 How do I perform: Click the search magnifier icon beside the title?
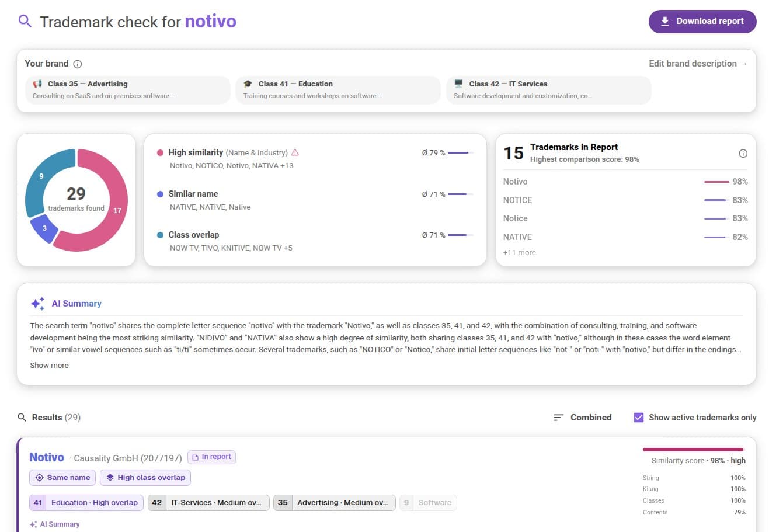tap(25, 22)
